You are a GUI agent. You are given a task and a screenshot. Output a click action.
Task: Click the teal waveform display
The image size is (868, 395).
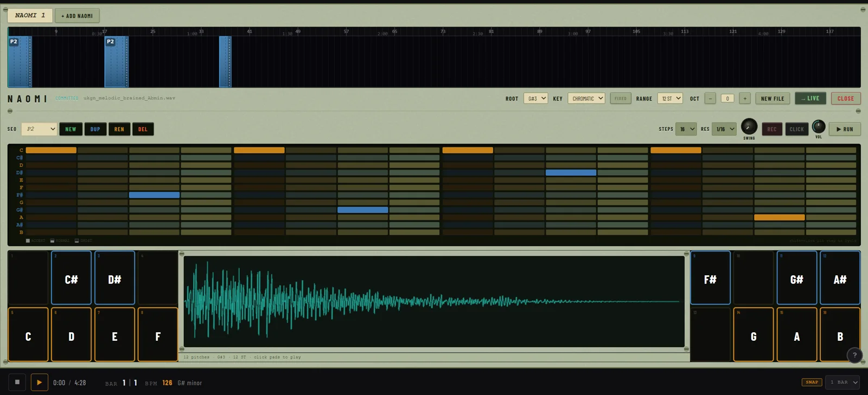(x=434, y=301)
